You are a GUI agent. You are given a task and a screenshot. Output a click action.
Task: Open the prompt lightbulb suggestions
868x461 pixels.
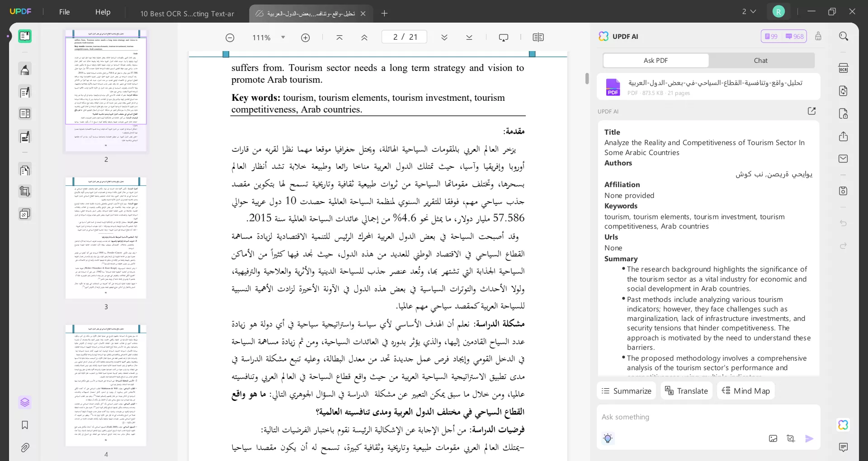(x=608, y=438)
